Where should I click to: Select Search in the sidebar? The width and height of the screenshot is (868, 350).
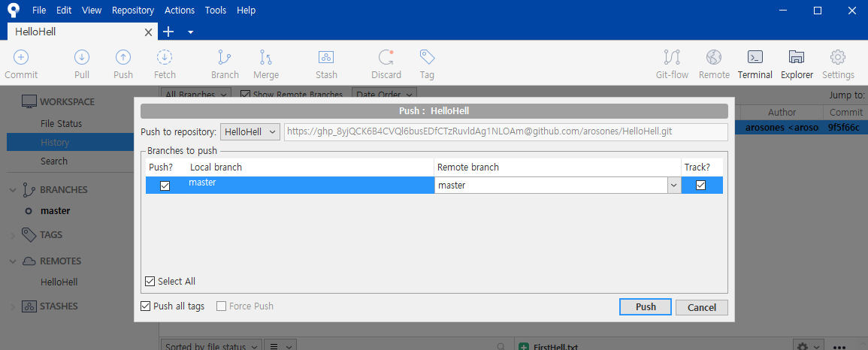point(53,161)
